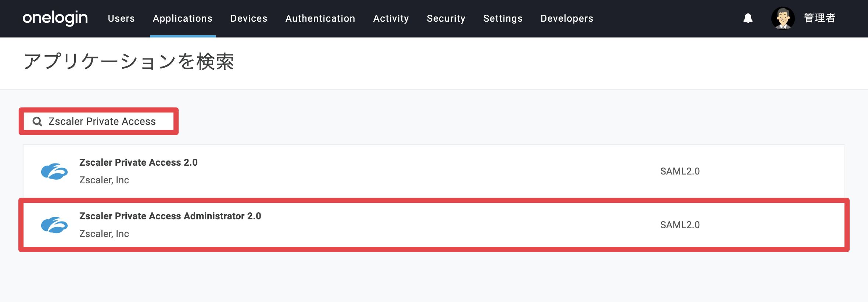
Task: Open the Developers menu
Action: click(567, 18)
